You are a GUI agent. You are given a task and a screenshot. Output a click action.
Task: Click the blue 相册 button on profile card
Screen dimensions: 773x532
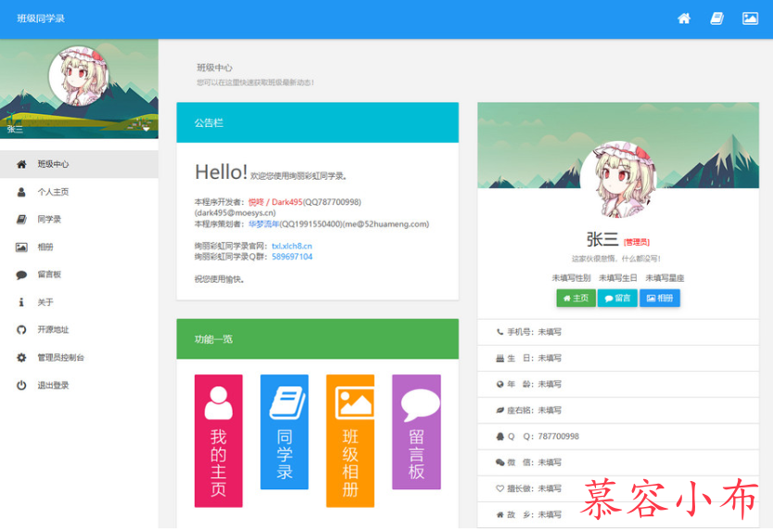[x=660, y=298]
